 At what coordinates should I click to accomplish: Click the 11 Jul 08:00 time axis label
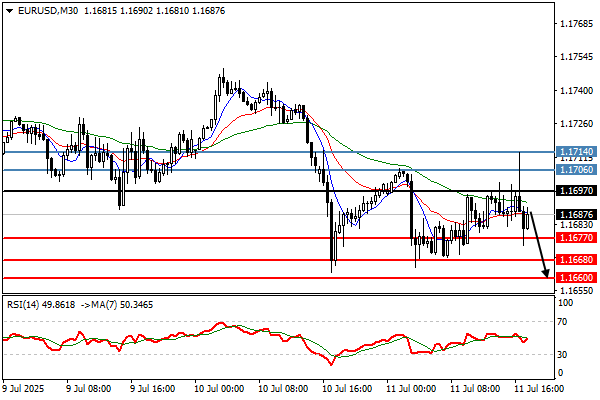coord(475,389)
